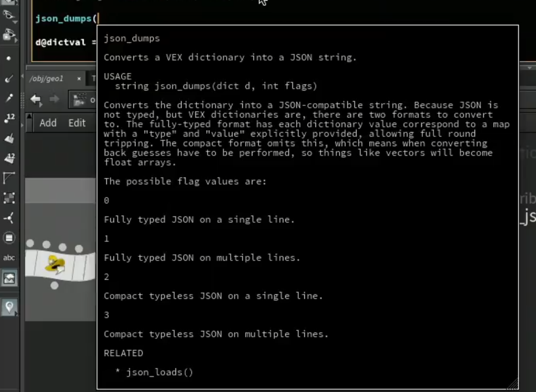Toggle Display Vertex Markers checkered icon
The width and height of the screenshot is (536, 392).
point(9,198)
